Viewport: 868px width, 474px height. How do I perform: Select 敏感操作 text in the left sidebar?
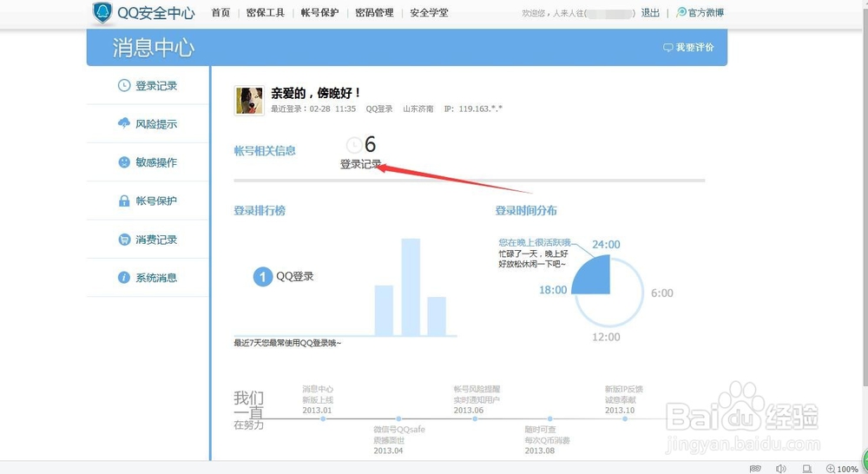pyautogui.click(x=156, y=162)
